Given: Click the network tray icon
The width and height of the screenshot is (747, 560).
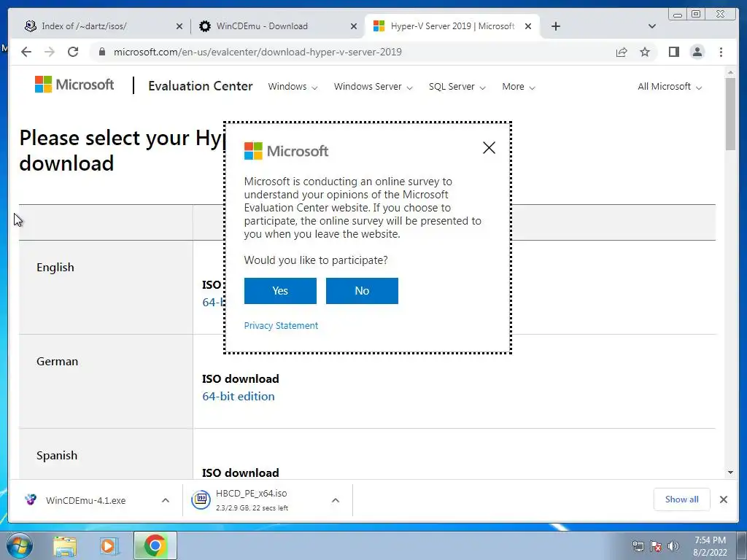Looking at the screenshot, I should (638, 546).
